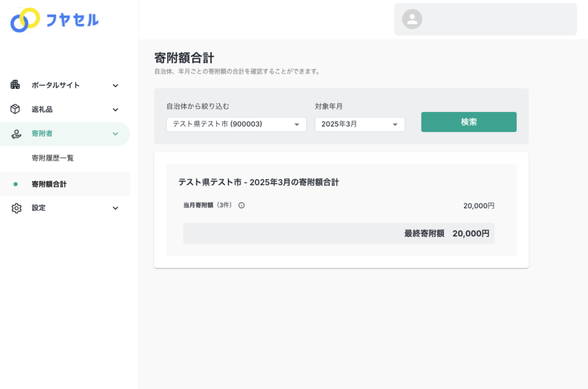The width and height of the screenshot is (588, 389).
Task: Click the 返礼品 box icon
Action: click(16, 109)
